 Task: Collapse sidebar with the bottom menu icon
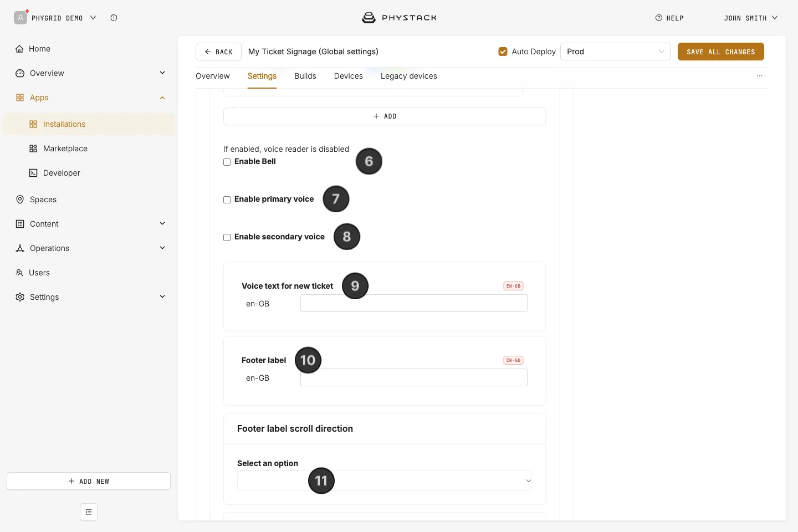[89, 512]
